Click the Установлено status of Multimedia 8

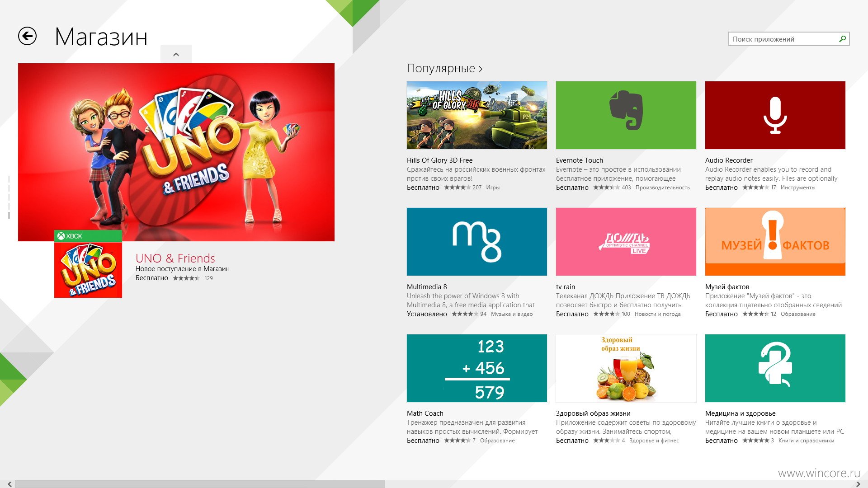427,314
